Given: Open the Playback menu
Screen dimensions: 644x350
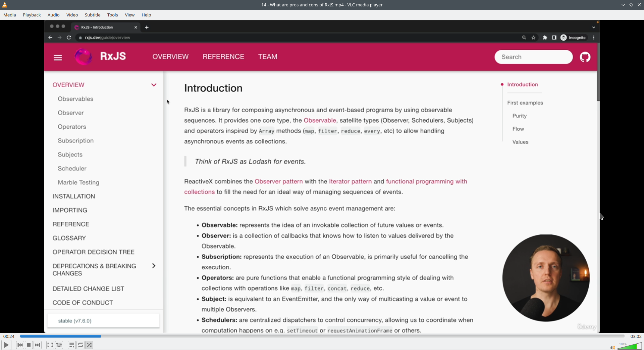Looking at the screenshot, I should point(32,15).
